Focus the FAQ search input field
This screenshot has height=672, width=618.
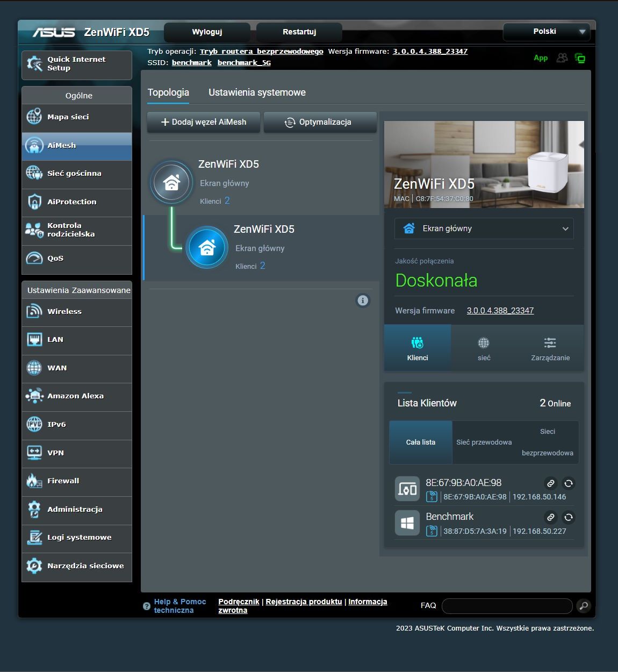click(x=507, y=606)
